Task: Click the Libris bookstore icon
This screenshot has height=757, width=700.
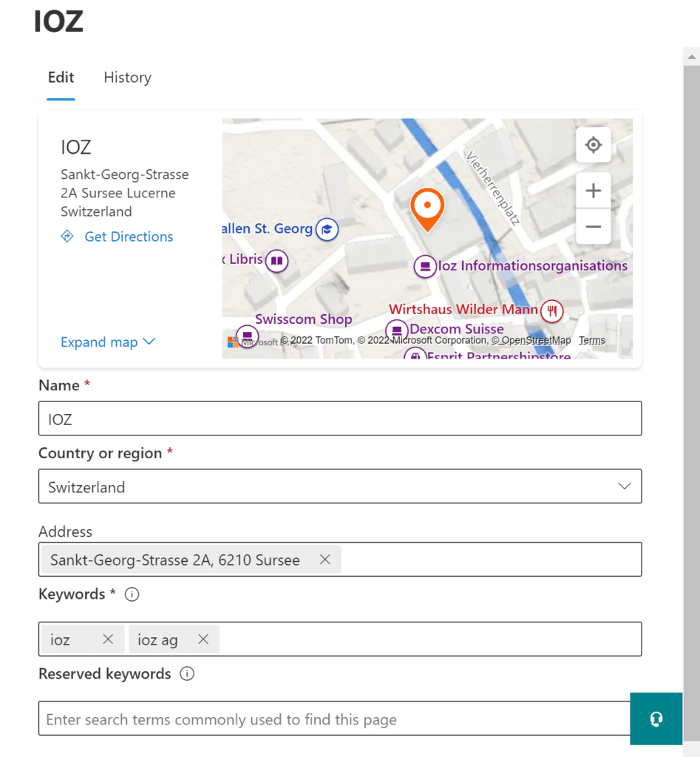Action: tap(276, 261)
